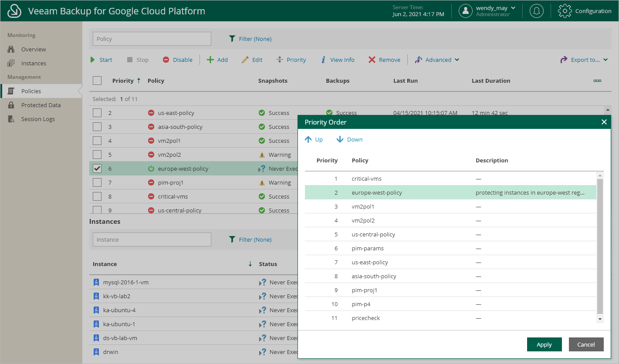The image size is (619, 364).
Task: Click Filter (None) link for instances
Action: click(255, 239)
